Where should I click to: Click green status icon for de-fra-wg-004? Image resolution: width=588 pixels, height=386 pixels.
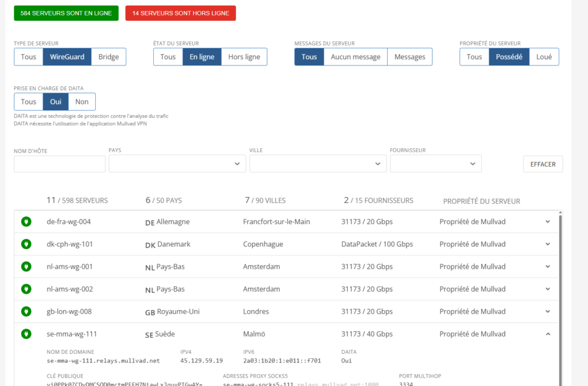(26, 222)
